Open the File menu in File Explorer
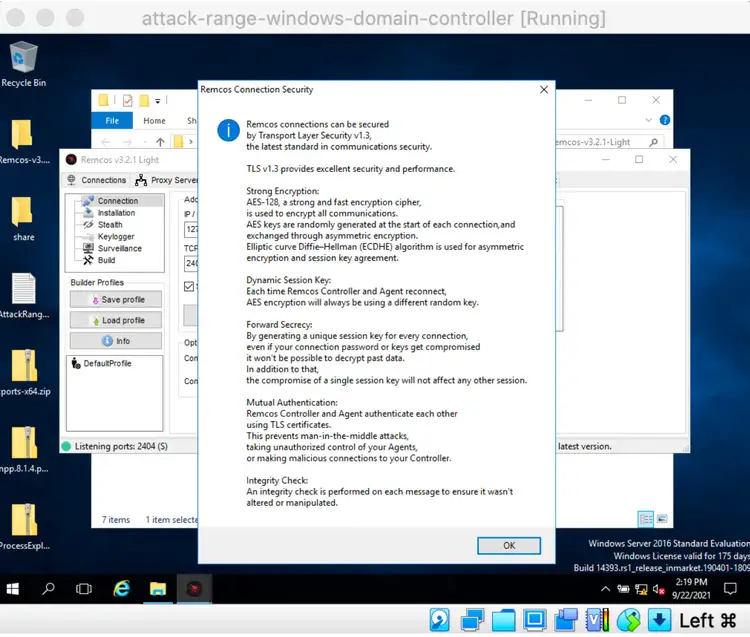This screenshot has width=750, height=637. pyautogui.click(x=112, y=121)
